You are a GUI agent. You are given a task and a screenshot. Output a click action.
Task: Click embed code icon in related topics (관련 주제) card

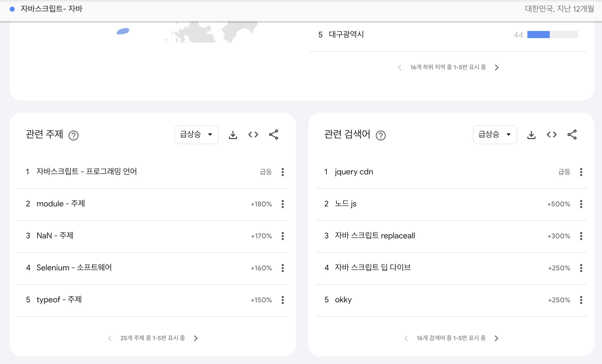253,135
